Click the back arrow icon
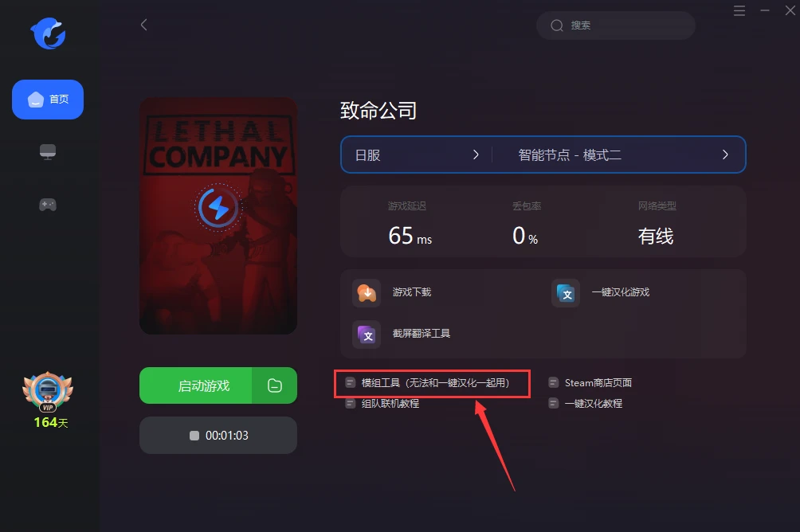This screenshot has width=800, height=532. click(144, 25)
